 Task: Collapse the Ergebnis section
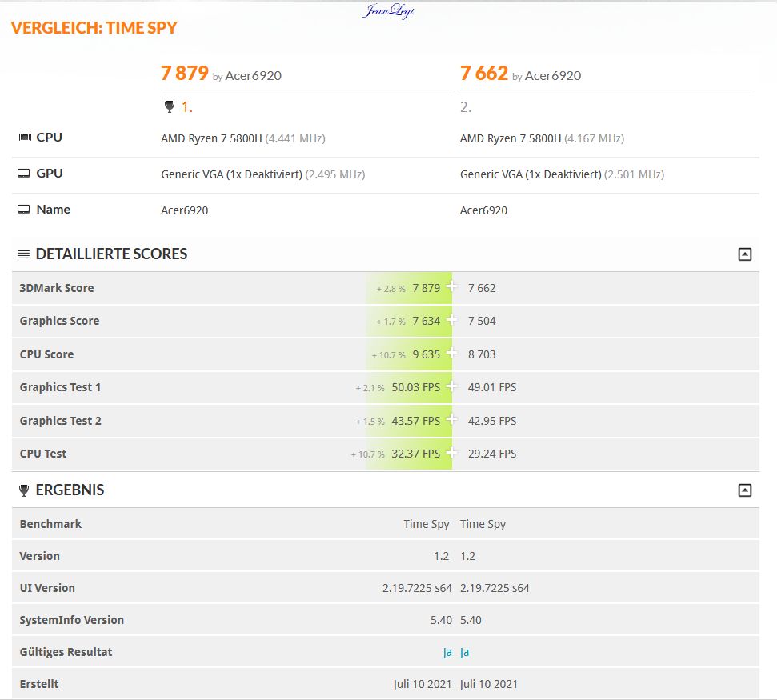(x=744, y=490)
